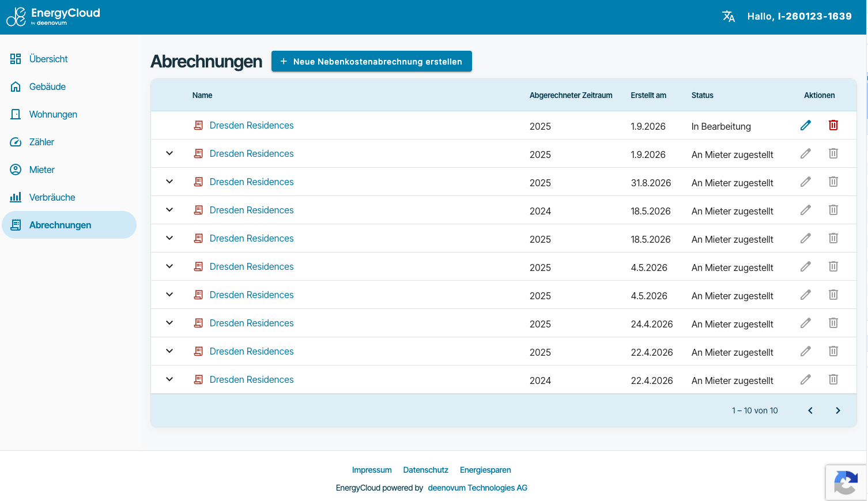Delete the In Bearbeitung Abrechnung
The image size is (868, 501).
pos(833,125)
